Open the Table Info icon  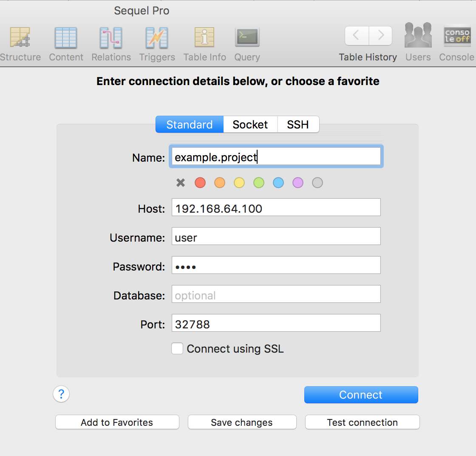204,37
